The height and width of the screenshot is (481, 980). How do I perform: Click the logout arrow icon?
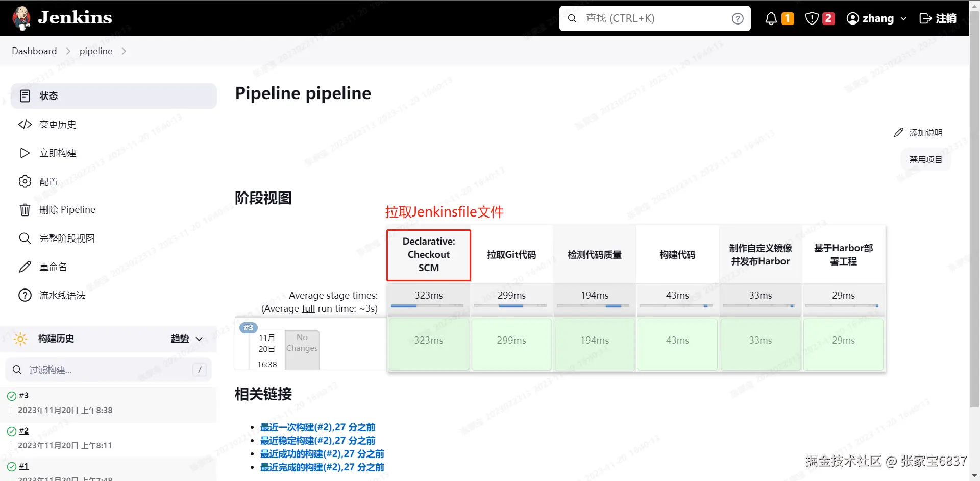925,18
